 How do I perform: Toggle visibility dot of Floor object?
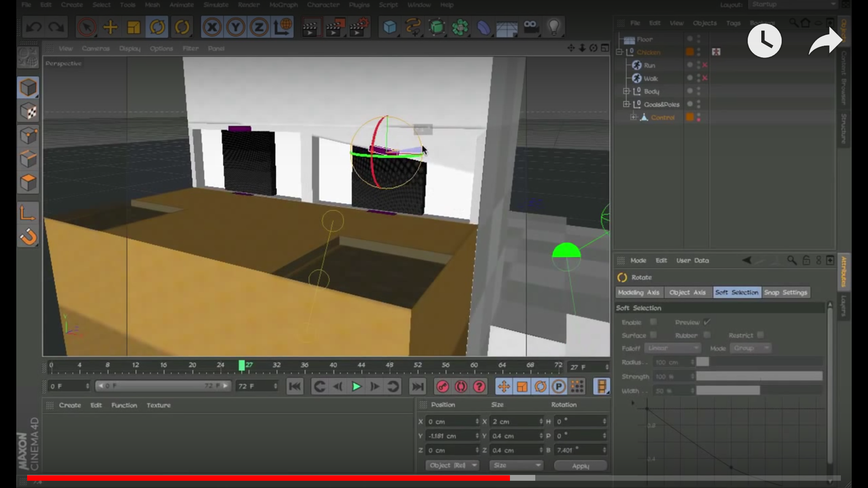(x=690, y=39)
